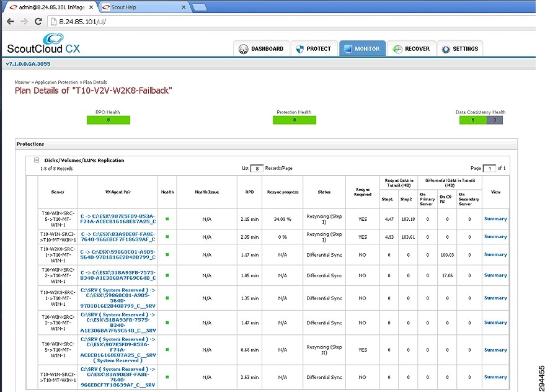545x392 pixels.
Task: Click the Monitor breadcrumb link
Action: tap(22, 82)
